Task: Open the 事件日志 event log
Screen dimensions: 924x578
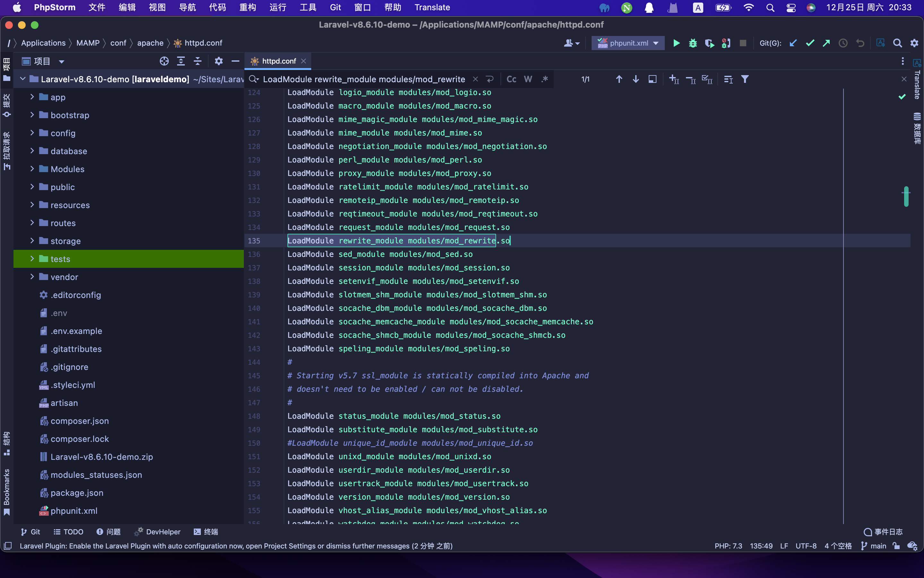Action: coord(883,532)
